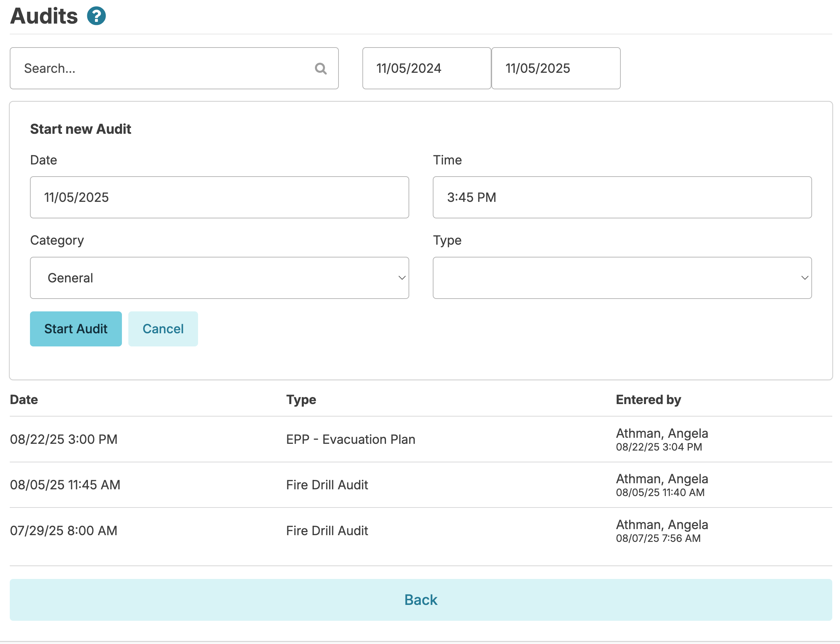
Task: Click the Time field showing 3:45 PM
Action: (622, 197)
